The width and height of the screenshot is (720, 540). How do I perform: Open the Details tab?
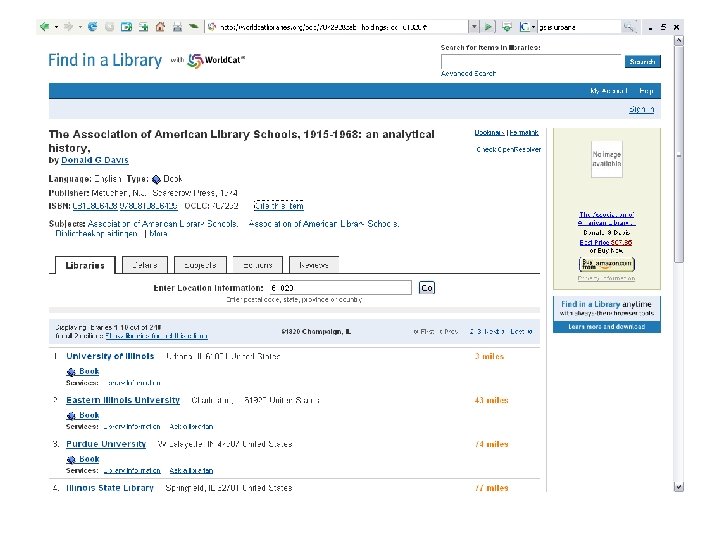(145, 265)
